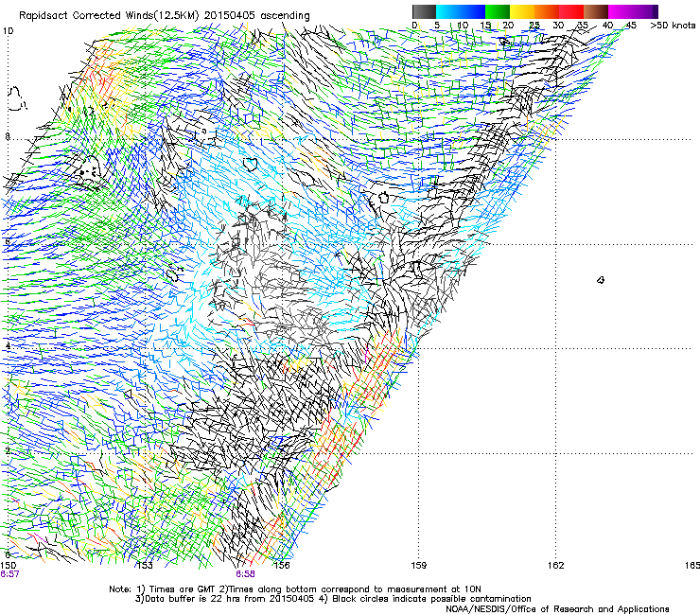Click the 'Times are GMT' note line
The width and height of the screenshot is (700, 615).
point(295,589)
